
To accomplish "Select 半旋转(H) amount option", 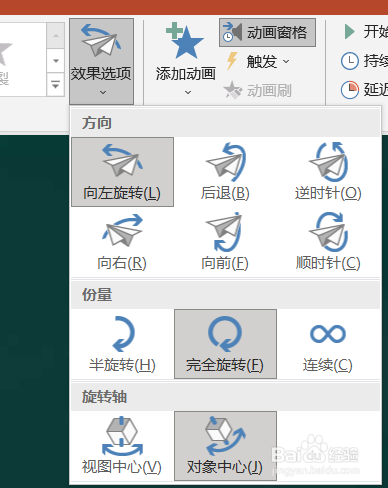I will pyautogui.click(x=122, y=344).
